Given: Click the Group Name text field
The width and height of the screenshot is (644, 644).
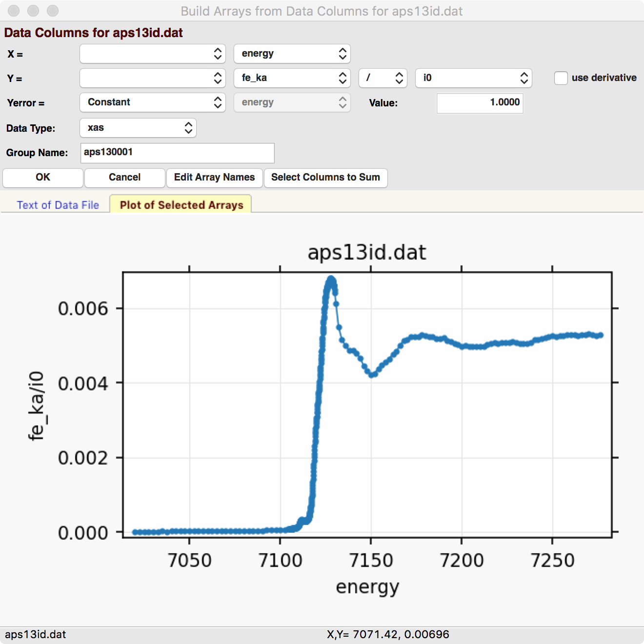Looking at the screenshot, I should pos(177,153).
